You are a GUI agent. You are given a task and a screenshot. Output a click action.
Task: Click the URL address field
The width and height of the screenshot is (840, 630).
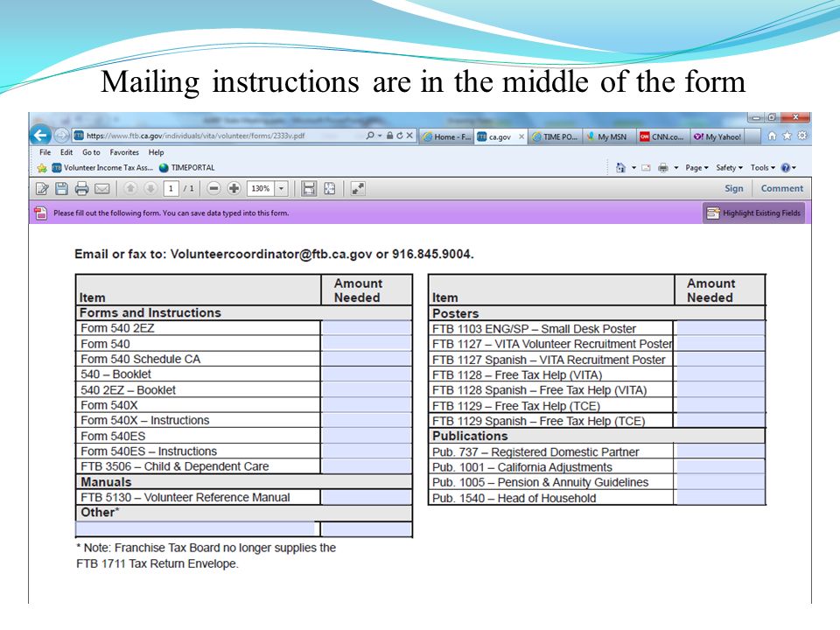click(x=219, y=136)
